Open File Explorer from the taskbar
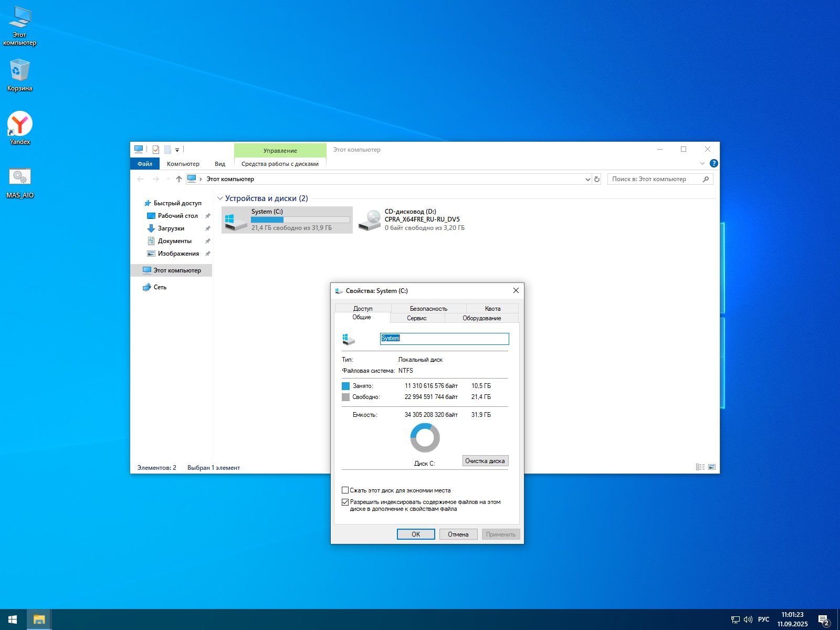Viewport: 840px width, 630px height. 39,619
